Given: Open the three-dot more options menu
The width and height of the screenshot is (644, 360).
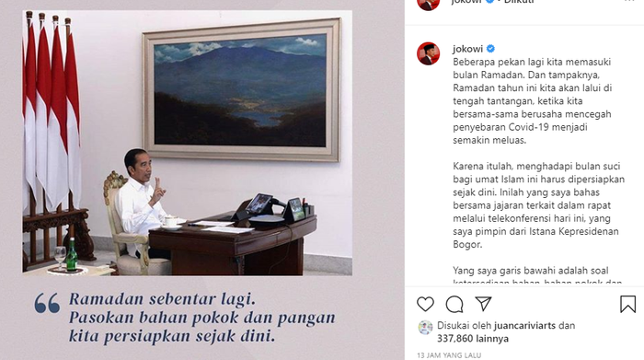Looking at the screenshot, I should point(628,1).
